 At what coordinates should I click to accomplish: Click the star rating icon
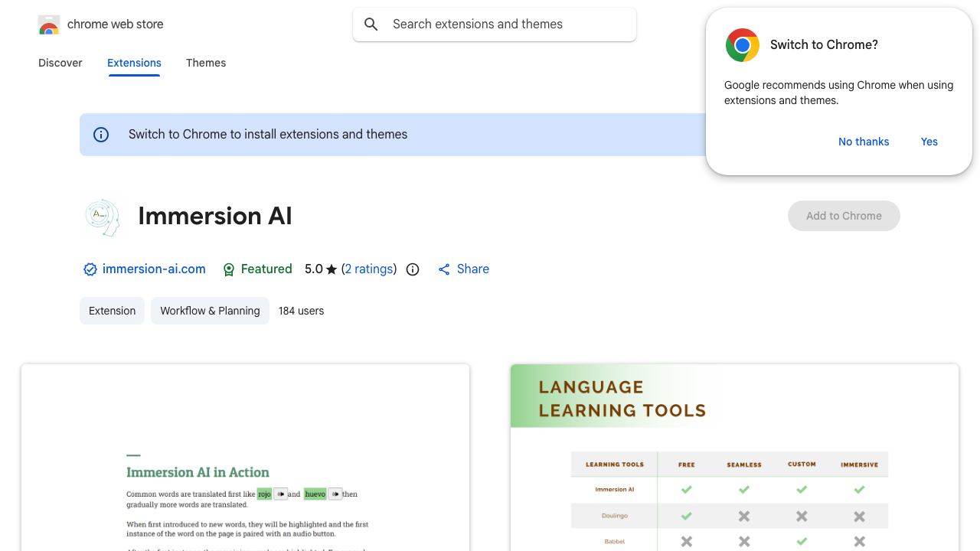click(x=332, y=269)
